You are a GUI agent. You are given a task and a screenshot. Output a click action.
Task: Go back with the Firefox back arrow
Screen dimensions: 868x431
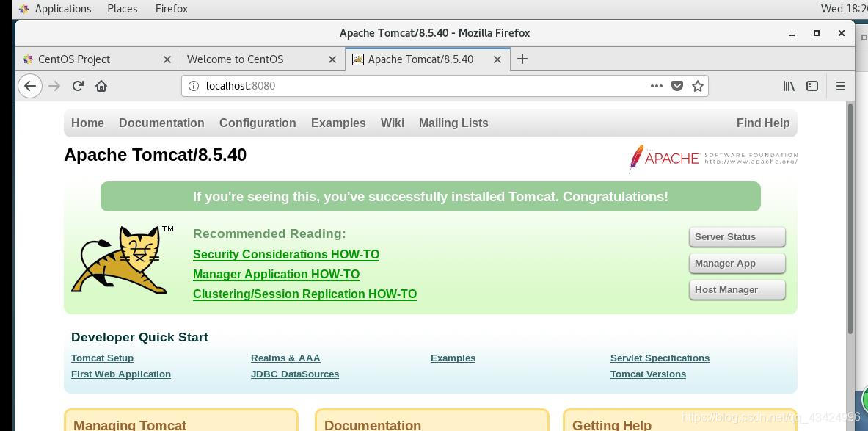30,86
